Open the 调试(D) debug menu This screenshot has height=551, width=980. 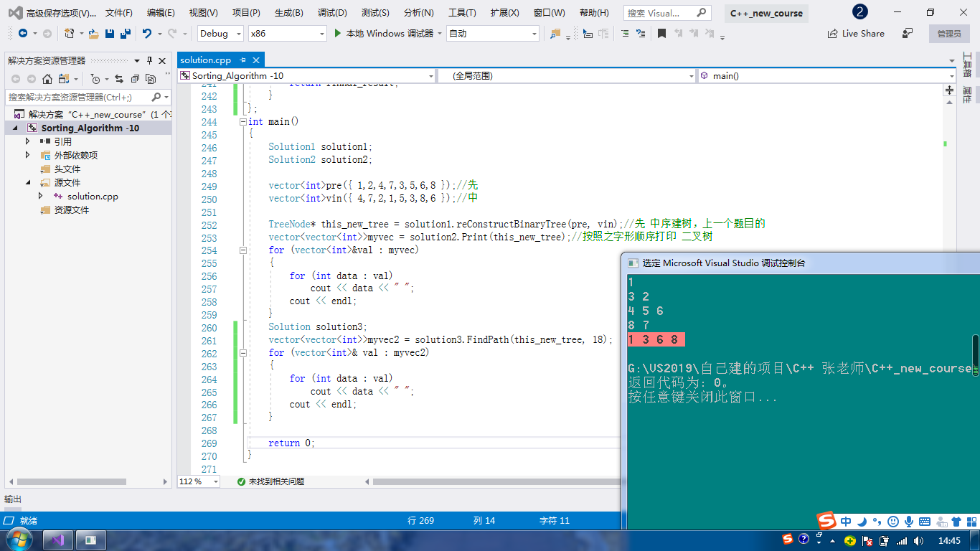pyautogui.click(x=332, y=13)
